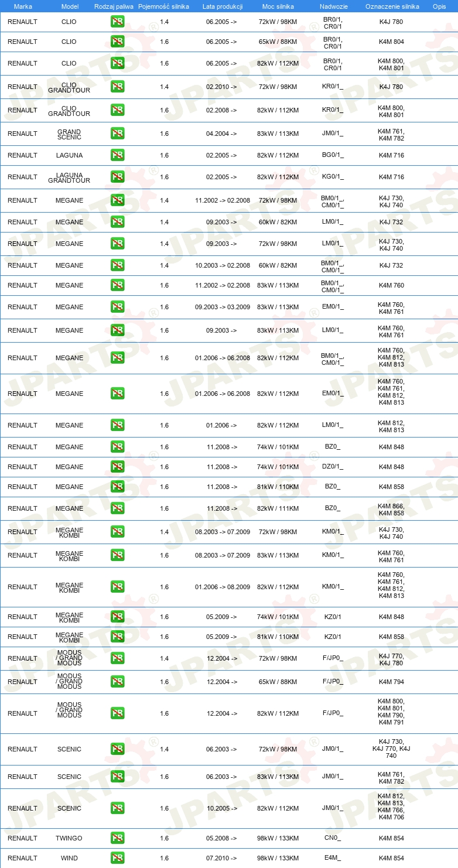Click the fuel icon in the CLIO GRANDTOUR 1.4 row
The image size is (458, 868).
[117, 87]
